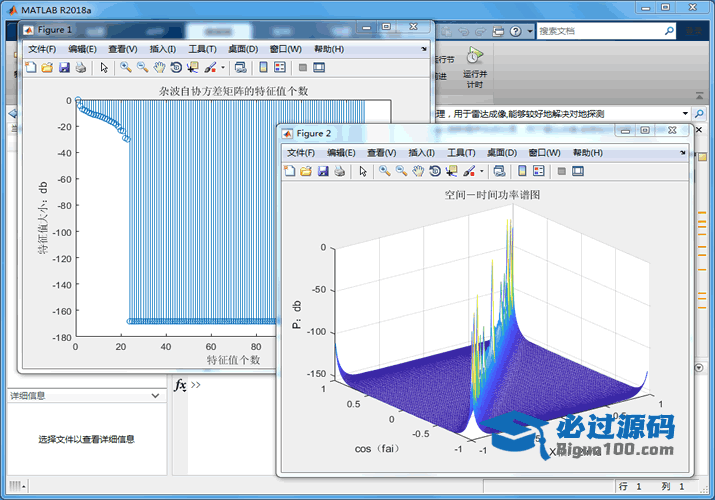Open current folder path dropdown arrow

[685, 113]
